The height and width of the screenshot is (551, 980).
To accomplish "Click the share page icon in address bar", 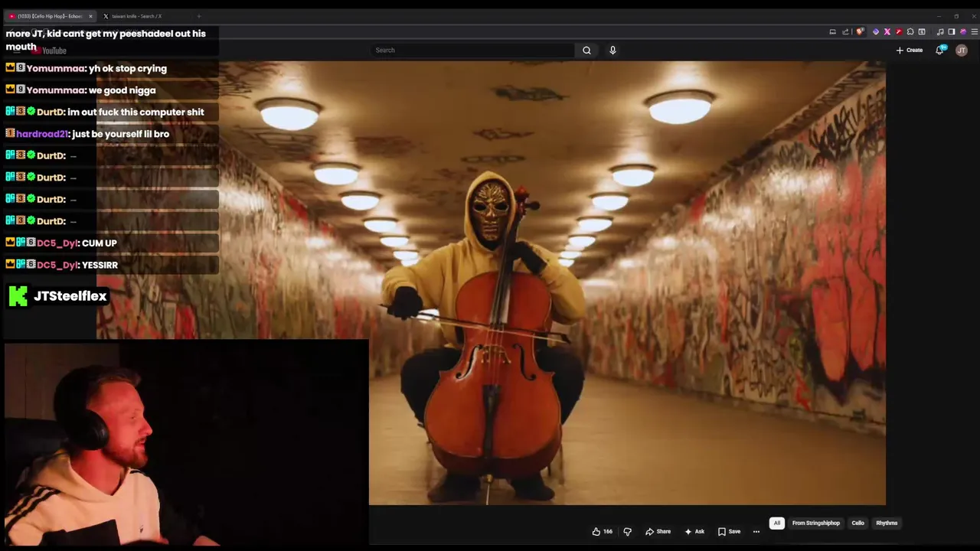I will click(845, 31).
